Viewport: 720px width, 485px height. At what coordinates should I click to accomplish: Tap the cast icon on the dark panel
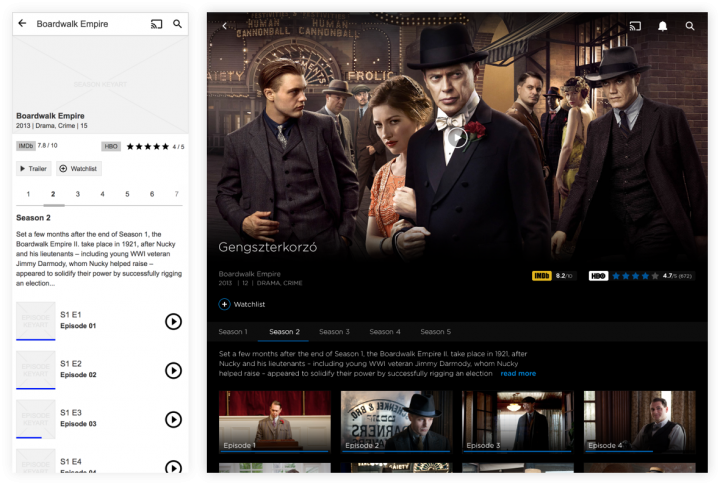[635, 26]
